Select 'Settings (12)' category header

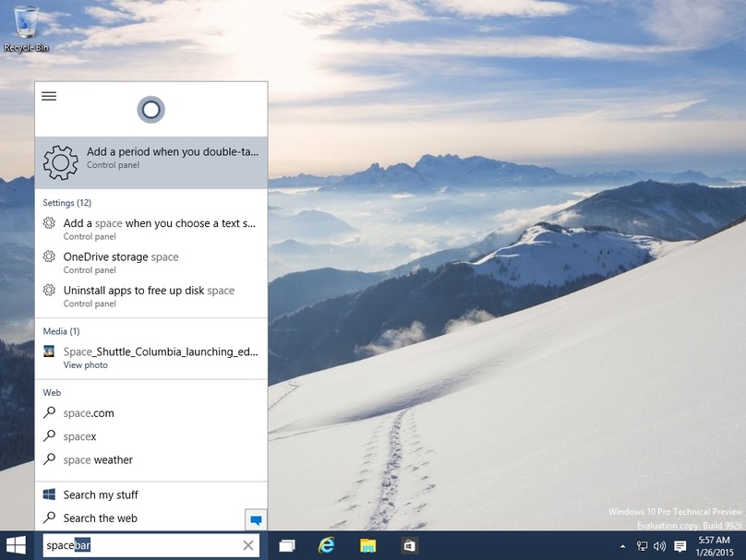[x=67, y=203]
